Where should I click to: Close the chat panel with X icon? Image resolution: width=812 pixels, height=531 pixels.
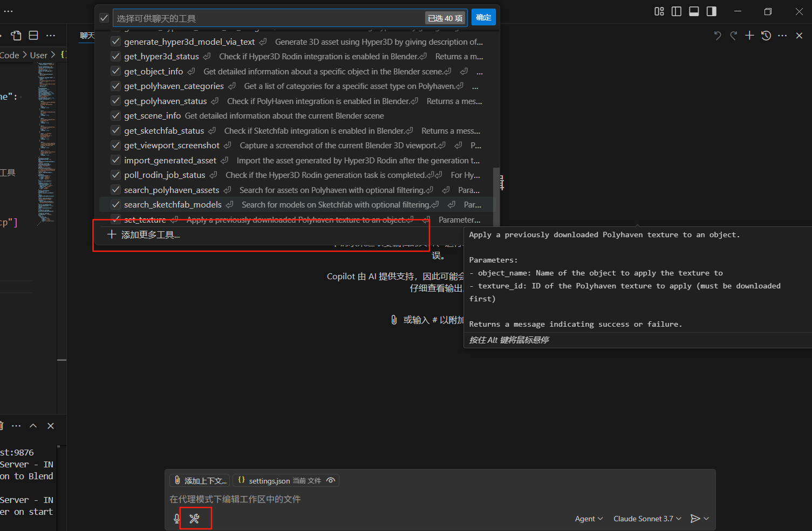coord(799,36)
